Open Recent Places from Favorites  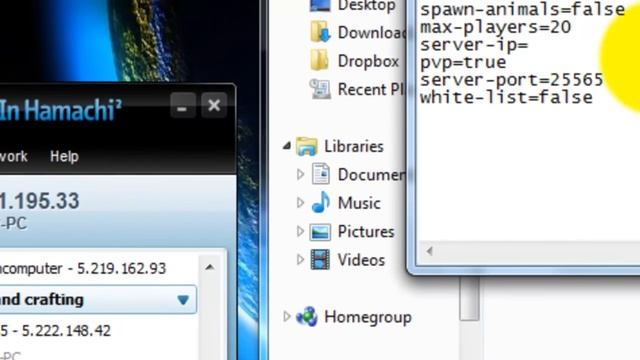tap(371, 89)
